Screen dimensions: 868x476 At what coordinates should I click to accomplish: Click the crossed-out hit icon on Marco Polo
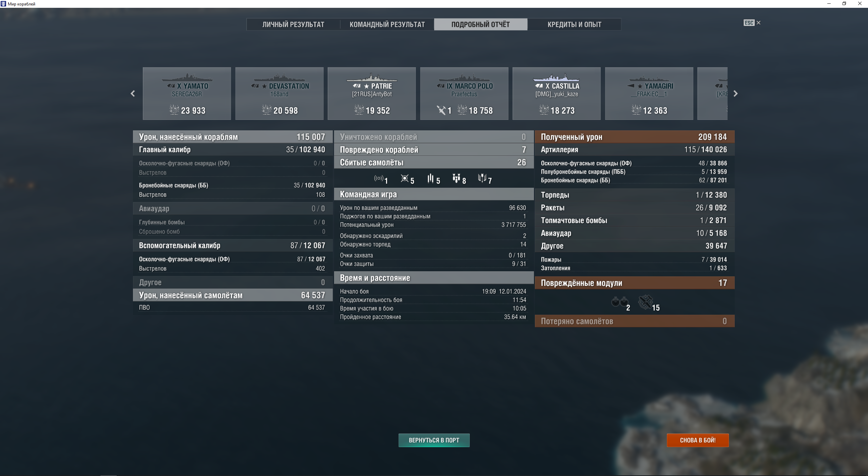point(441,110)
